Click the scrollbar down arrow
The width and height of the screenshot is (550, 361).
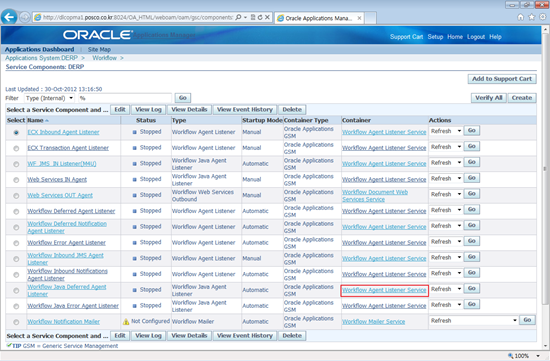coord(545,346)
